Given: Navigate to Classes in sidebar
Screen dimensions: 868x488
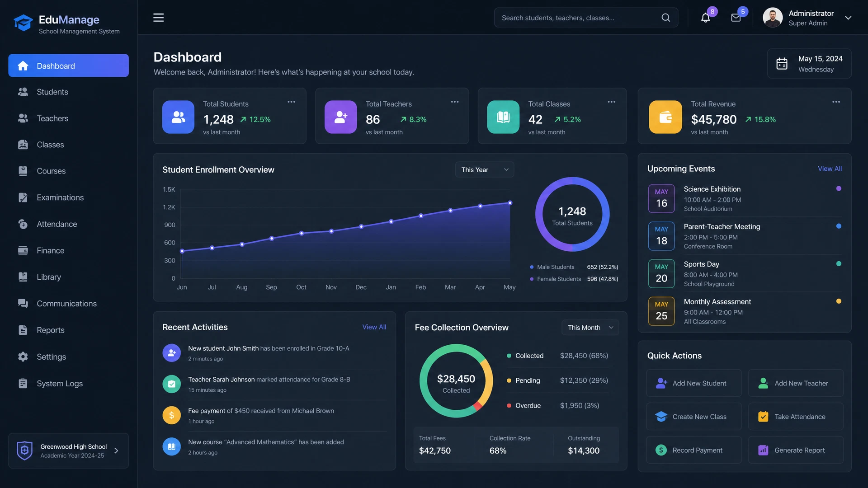Looking at the screenshot, I should pyautogui.click(x=68, y=145).
